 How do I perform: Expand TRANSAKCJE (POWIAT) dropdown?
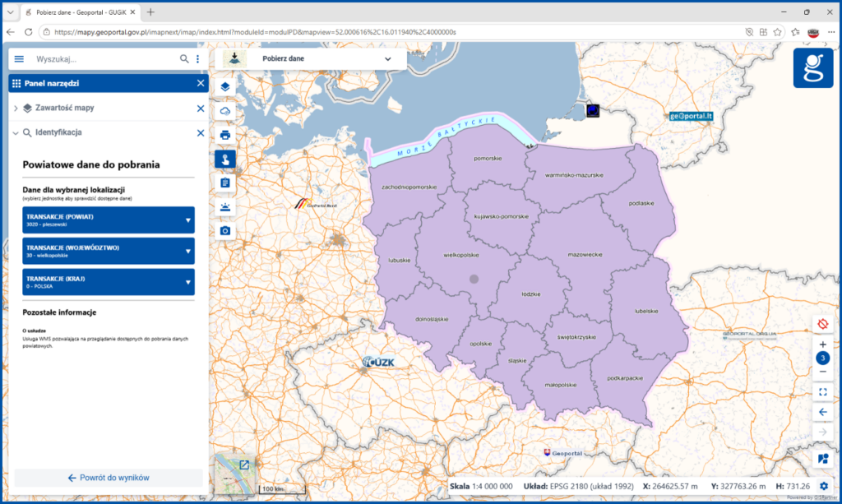tap(109, 220)
